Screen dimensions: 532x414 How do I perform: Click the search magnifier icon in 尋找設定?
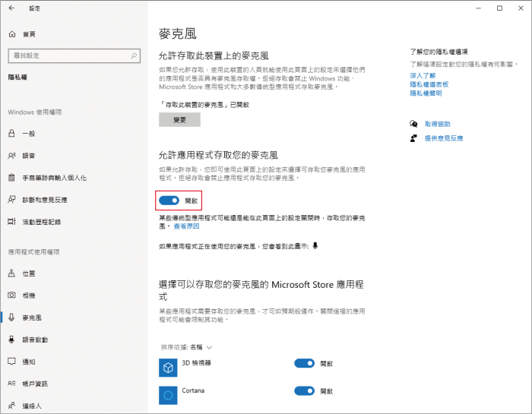point(134,55)
